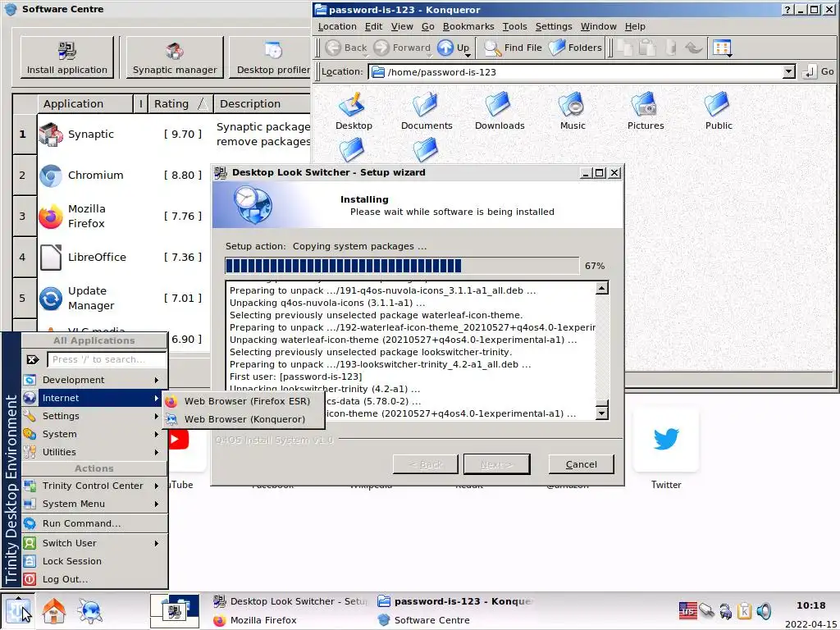
Task: Launch Konqueror from taskbar quick-launch icon
Action: click(x=90, y=610)
